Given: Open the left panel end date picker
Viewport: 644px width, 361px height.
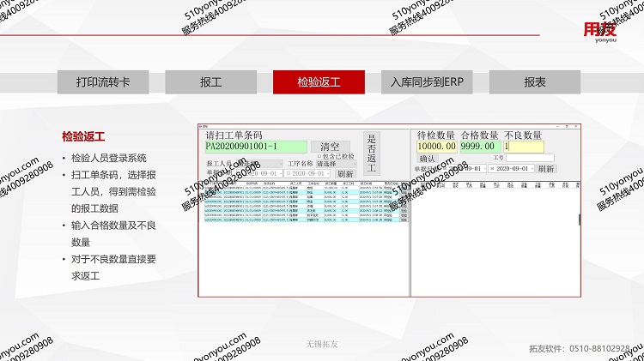Looking at the screenshot, I should pyautogui.click(x=328, y=173).
